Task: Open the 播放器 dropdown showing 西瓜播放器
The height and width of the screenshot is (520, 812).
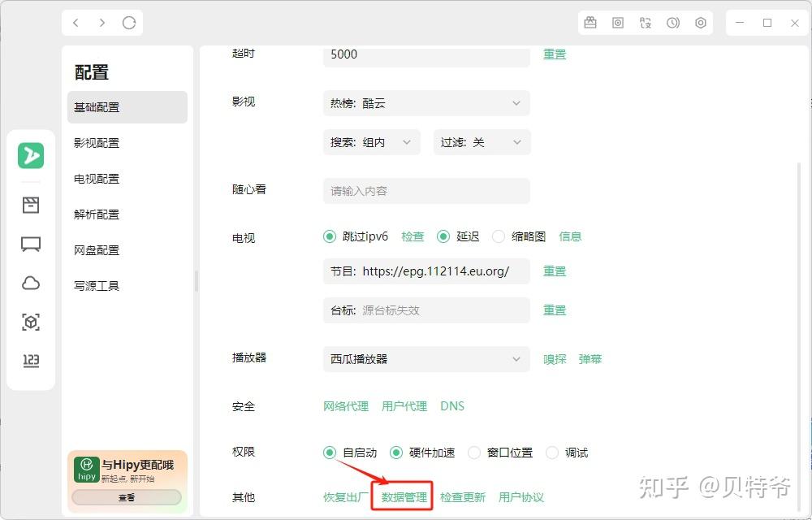Action: (x=425, y=358)
